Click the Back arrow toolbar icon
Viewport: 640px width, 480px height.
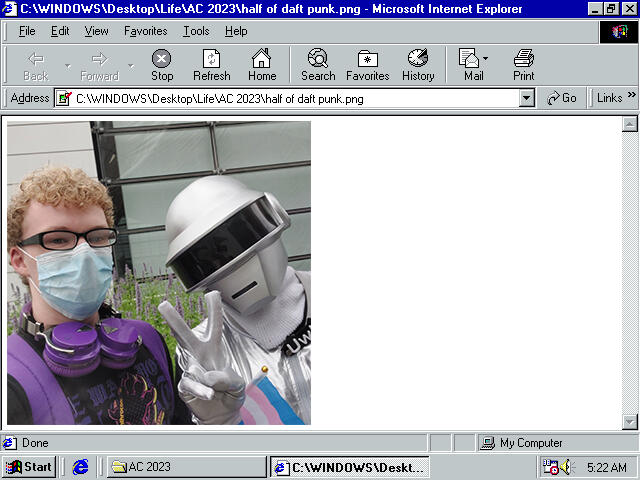point(36,59)
